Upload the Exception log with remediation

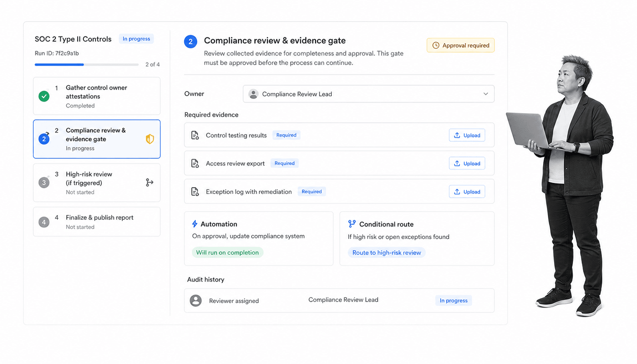(x=467, y=191)
